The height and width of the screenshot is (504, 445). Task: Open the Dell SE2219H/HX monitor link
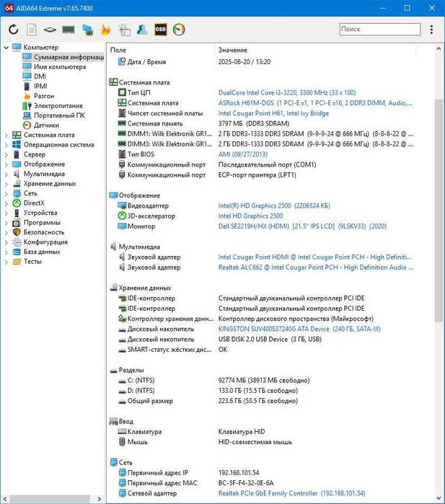pos(302,226)
